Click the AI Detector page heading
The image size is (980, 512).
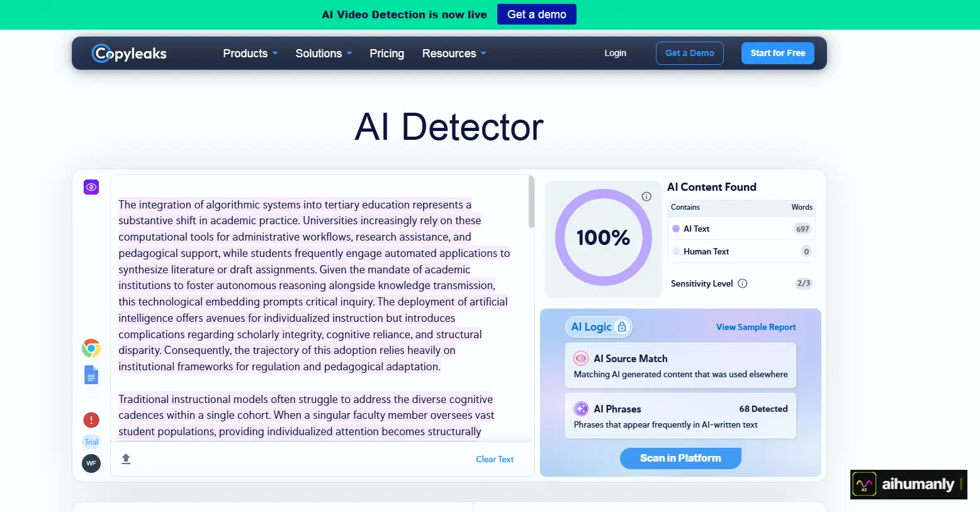[x=449, y=127]
